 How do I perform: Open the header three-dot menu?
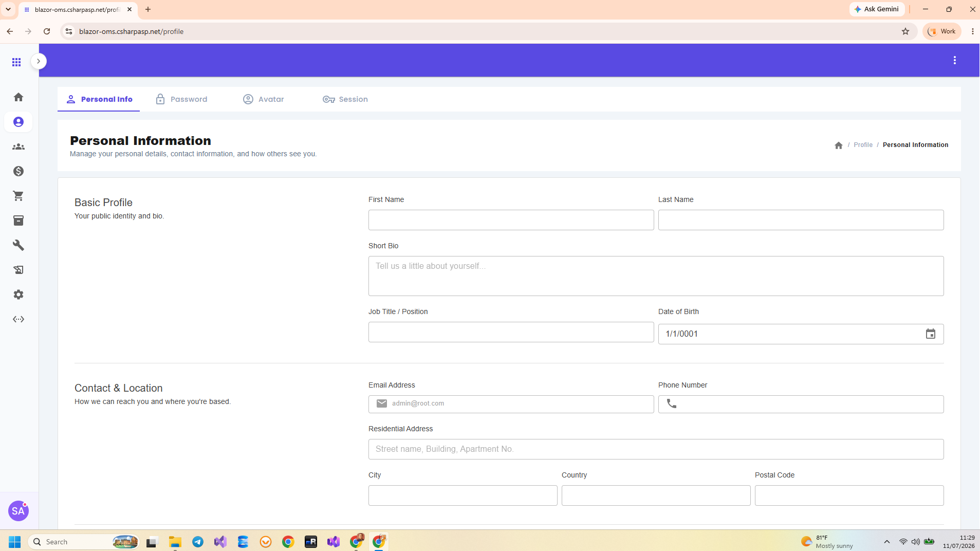[955, 61]
